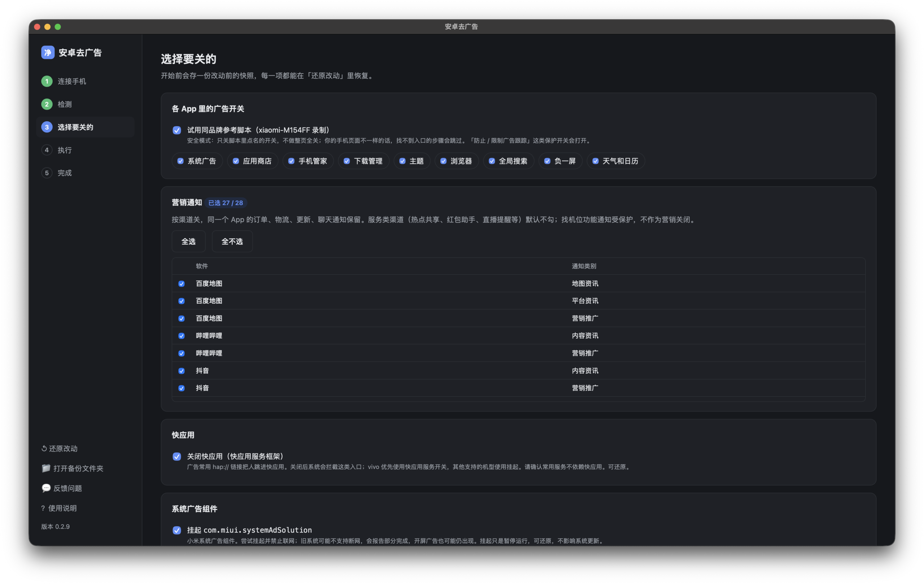
Task: Click the 版本 0.2.9 text
Action: point(56,527)
